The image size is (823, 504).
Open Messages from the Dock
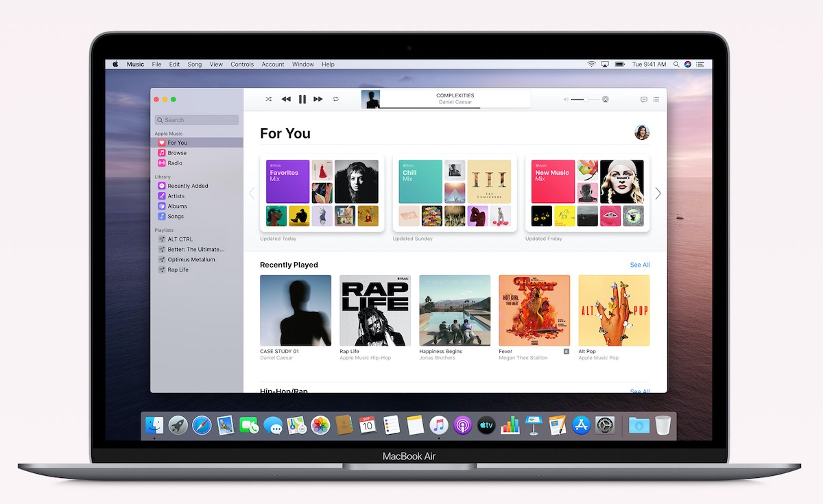coord(273,426)
